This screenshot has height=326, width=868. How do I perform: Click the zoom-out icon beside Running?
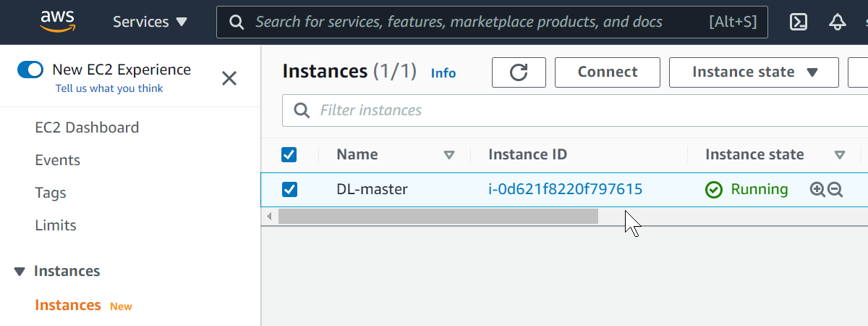[x=835, y=190]
